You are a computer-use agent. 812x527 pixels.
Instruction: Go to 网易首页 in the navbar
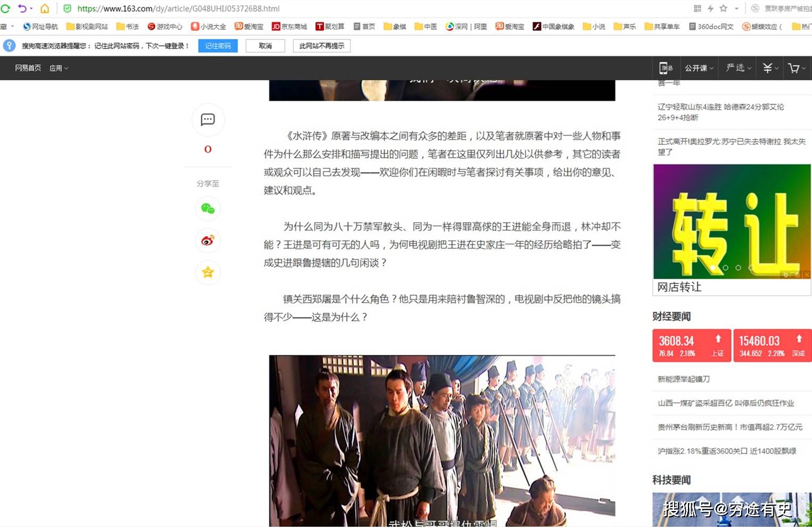[28, 68]
